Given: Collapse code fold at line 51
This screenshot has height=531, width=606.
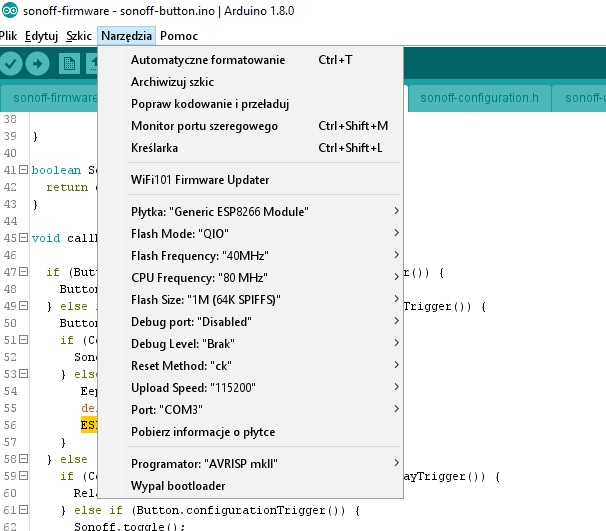Looking at the screenshot, I should coord(24,340).
